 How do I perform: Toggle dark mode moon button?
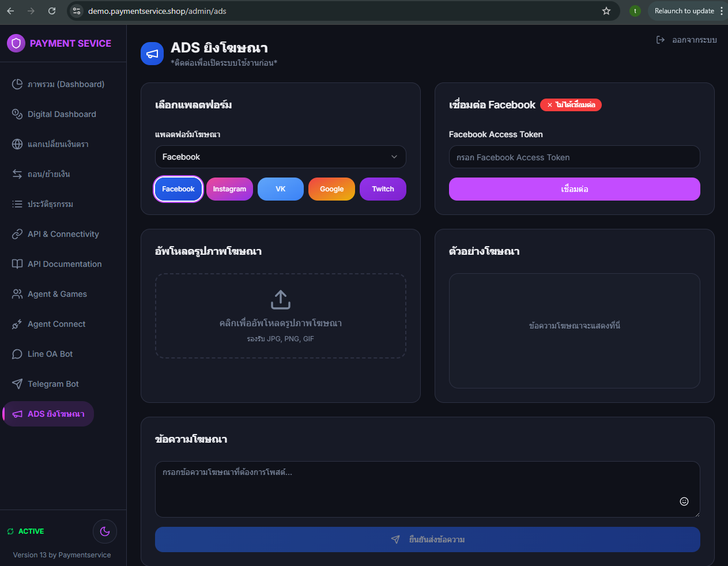[x=105, y=531]
